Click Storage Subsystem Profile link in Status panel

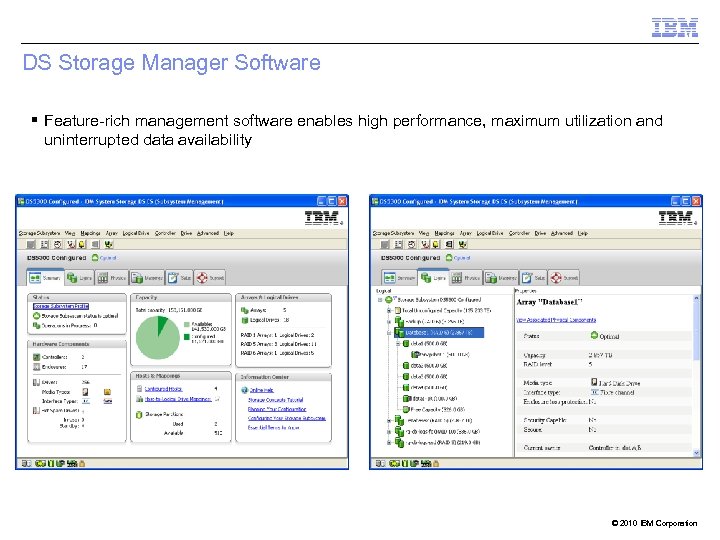(x=61, y=306)
